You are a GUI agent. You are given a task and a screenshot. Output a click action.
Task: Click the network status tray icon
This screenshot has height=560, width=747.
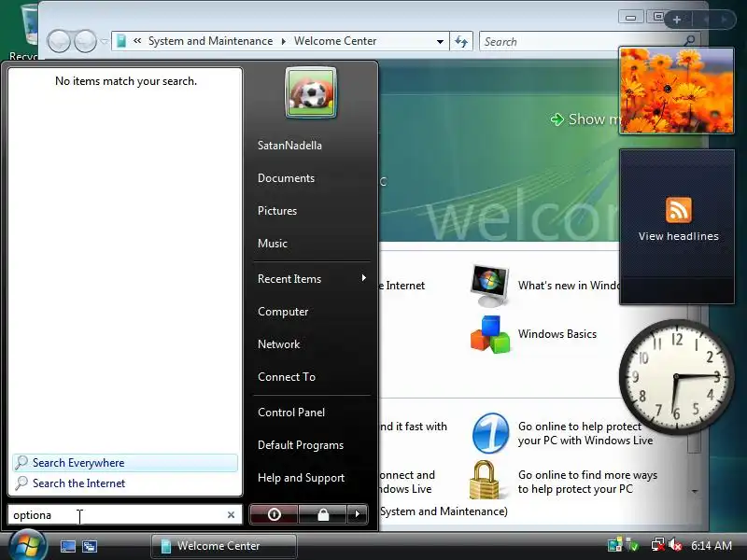click(x=658, y=545)
